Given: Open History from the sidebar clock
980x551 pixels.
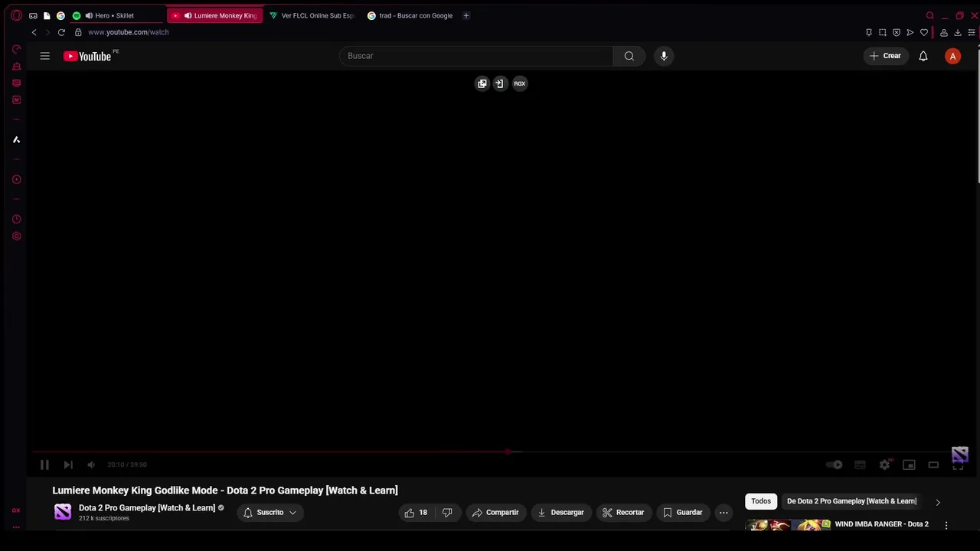Looking at the screenshot, I should [16, 219].
